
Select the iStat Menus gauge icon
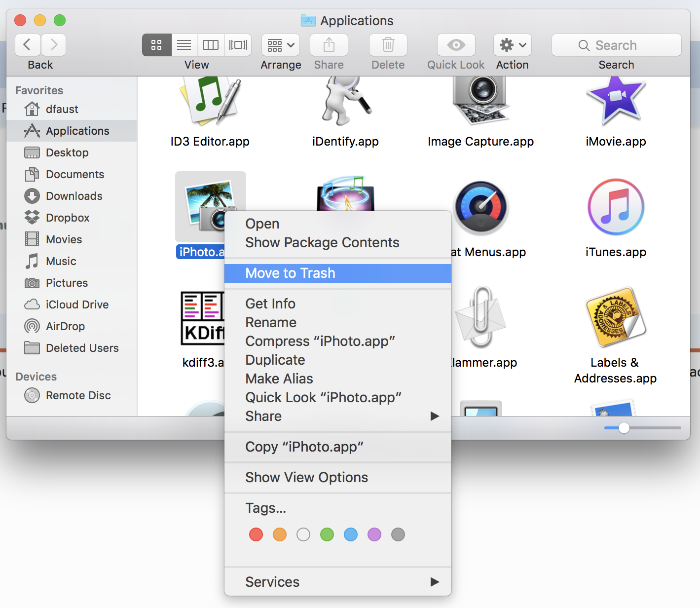tap(481, 208)
